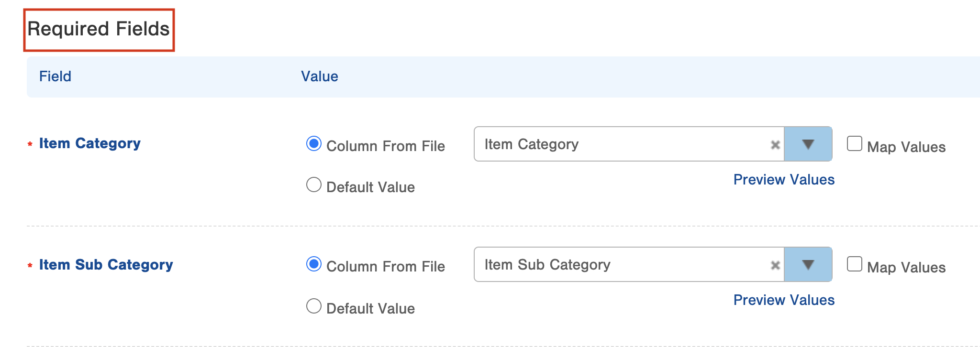Screen dimensions: 980x347
Task: Click the Value column header
Action: click(320, 76)
